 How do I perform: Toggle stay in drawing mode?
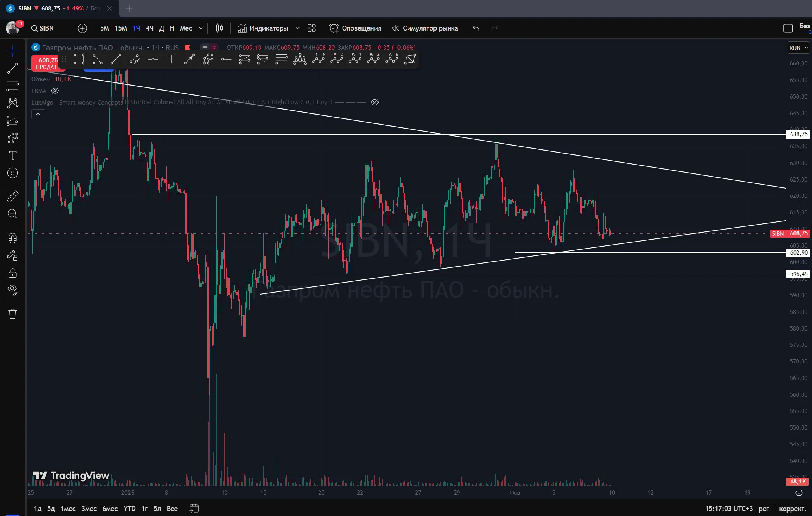click(x=12, y=255)
